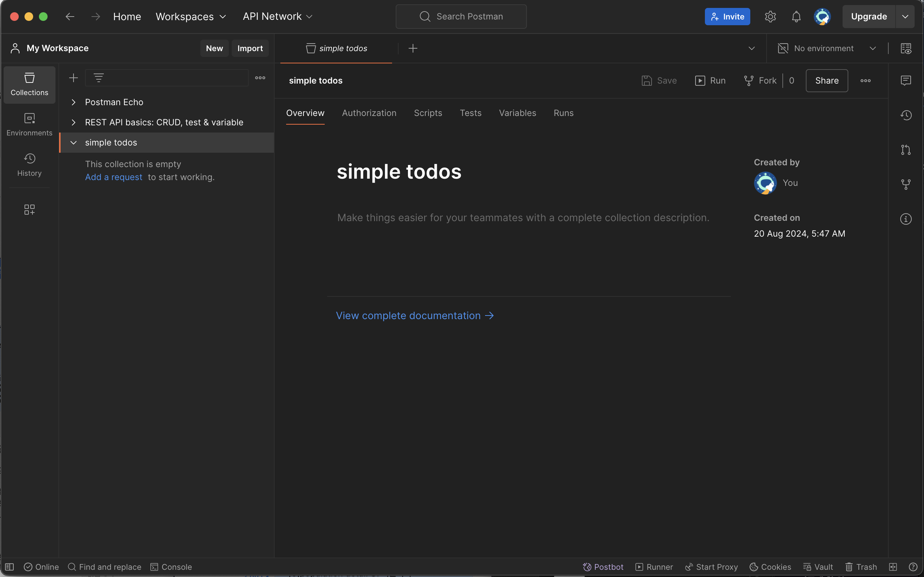Expand the Postman Echo collection
This screenshot has height=577, width=924.
[74, 102]
